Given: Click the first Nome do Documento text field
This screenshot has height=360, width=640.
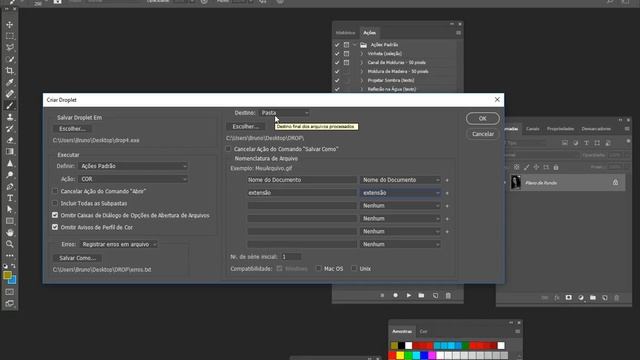Looking at the screenshot, I should coord(302,180).
